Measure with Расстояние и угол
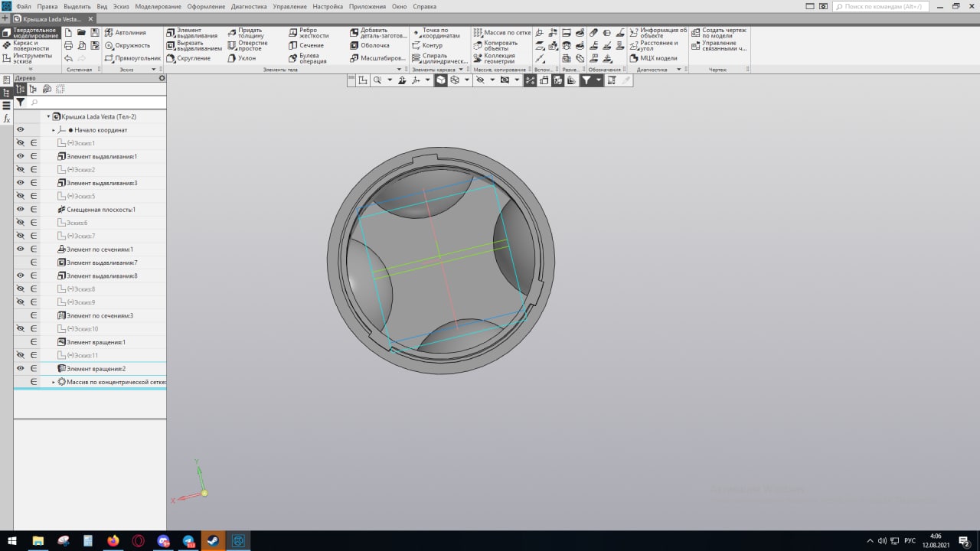This screenshot has width=980, height=551. point(654,45)
